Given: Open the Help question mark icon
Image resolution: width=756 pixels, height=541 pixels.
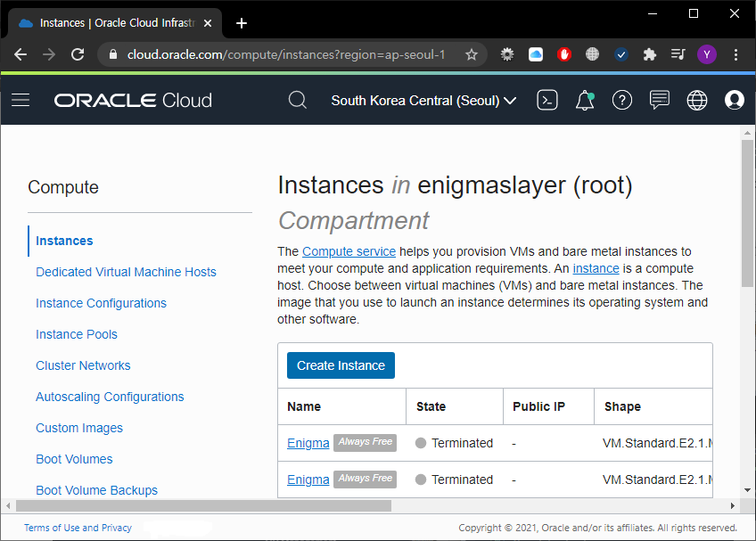Looking at the screenshot, I should [622, 100].
